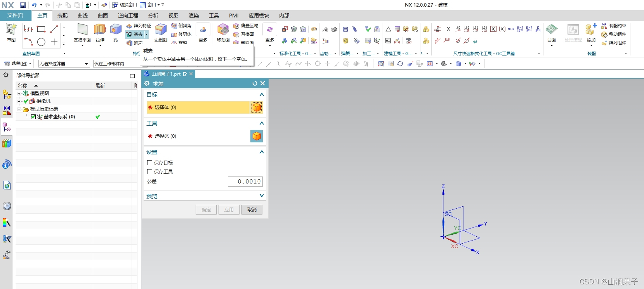
Task: Collapse the 设置 section
Action: click(262, 152)
